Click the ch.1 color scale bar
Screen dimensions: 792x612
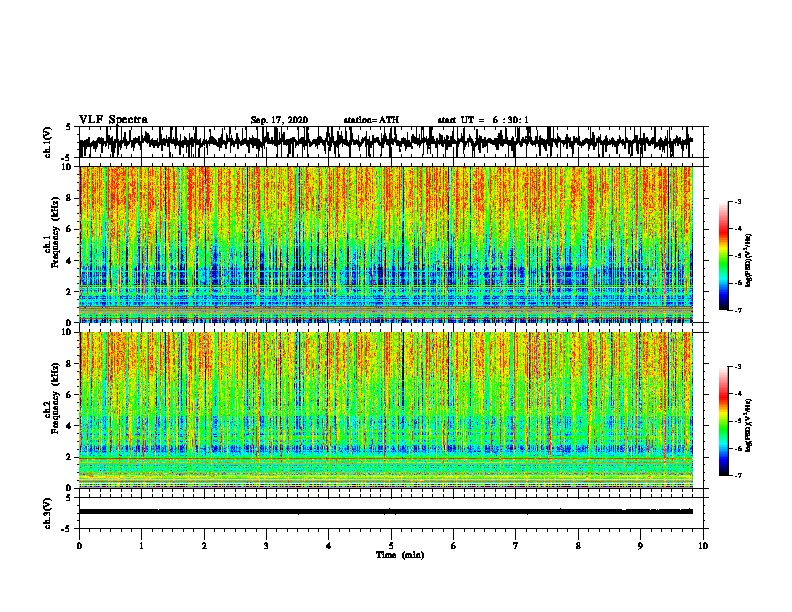coord(724,256)
